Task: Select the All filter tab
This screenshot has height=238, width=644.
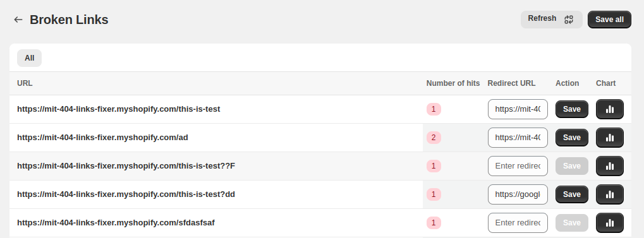Action: [29, 58]
